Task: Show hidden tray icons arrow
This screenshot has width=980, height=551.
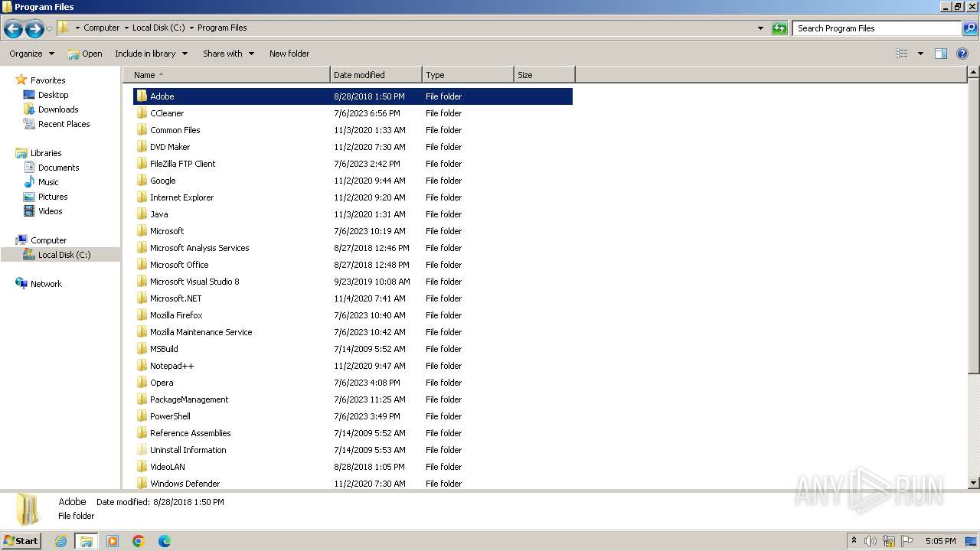Action: [854, 540]
